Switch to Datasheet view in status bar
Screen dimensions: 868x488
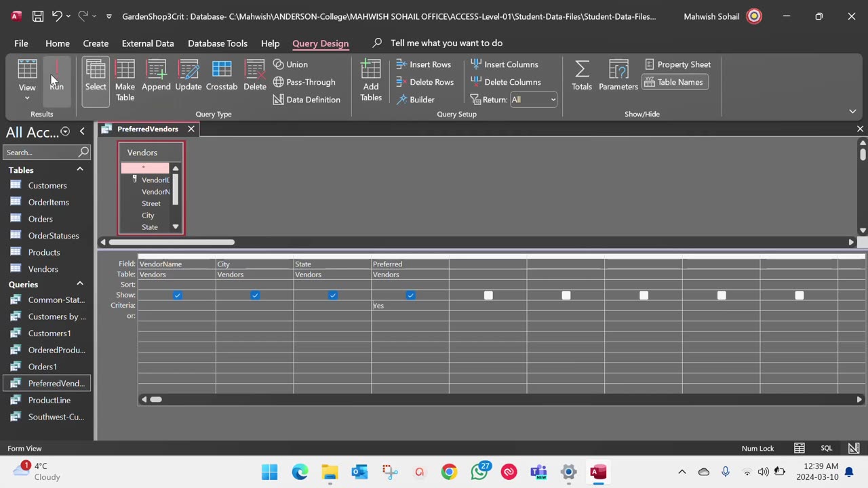[x=800, y=448]
